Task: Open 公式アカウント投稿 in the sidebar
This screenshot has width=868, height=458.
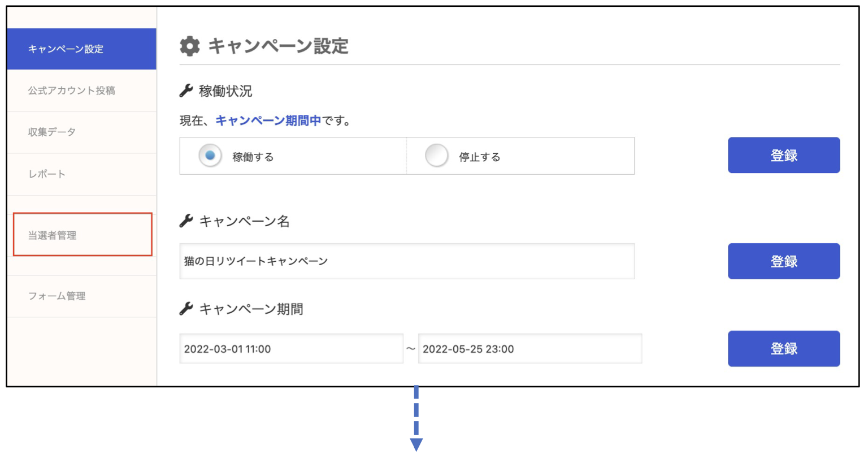Action: (x=81, y=90)
